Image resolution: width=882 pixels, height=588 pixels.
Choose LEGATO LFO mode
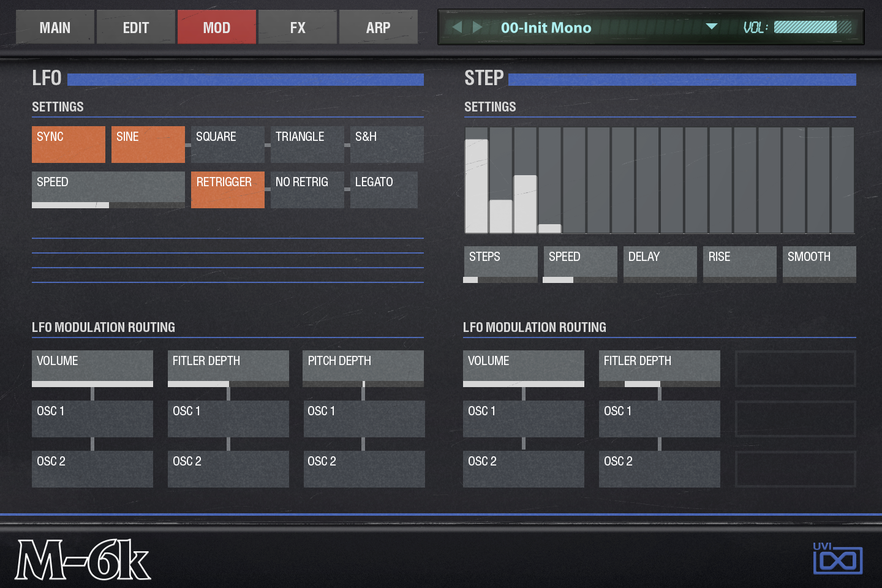coord(384,190)
